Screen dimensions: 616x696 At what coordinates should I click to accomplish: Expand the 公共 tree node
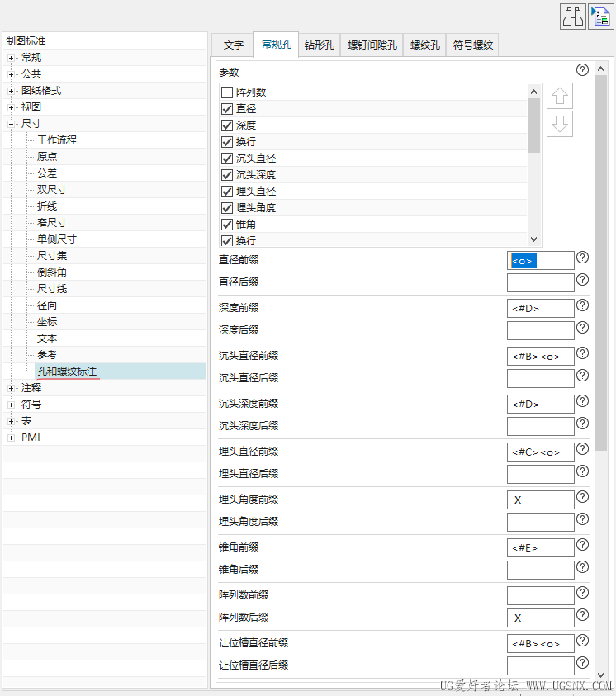coord(11,74)
